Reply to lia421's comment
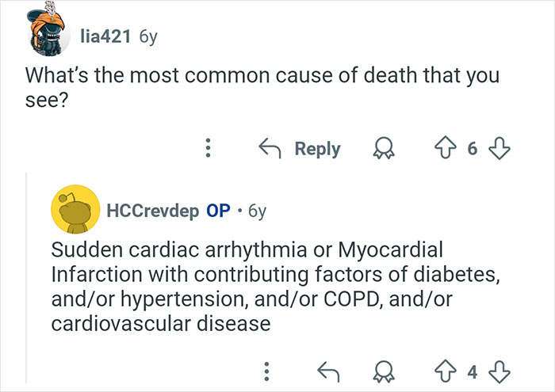Viewport: 555px width, 392px height. coord(300,149)
